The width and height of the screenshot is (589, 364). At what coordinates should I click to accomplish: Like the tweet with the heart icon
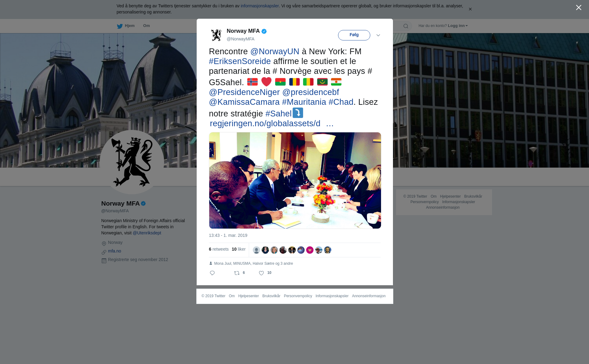click(x=261, y=273)
